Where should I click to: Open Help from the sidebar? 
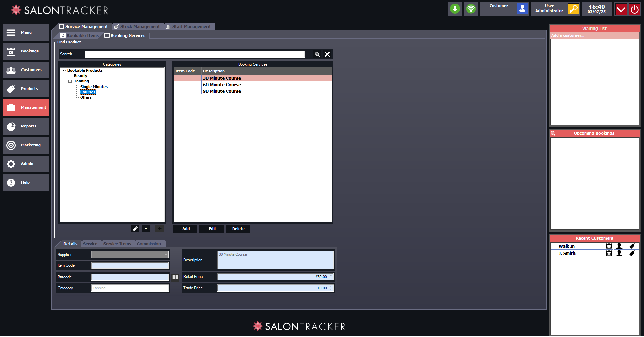click(26, 183)
